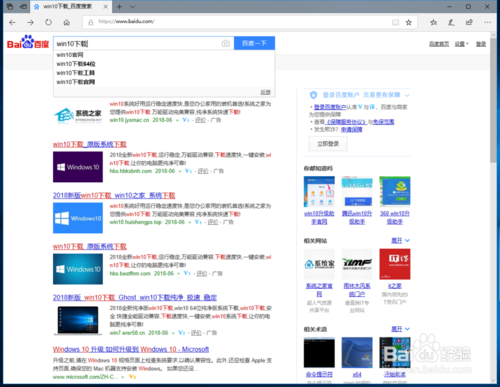
Task: Show tab previews dropdown chevron
Action: coord(132,7)
